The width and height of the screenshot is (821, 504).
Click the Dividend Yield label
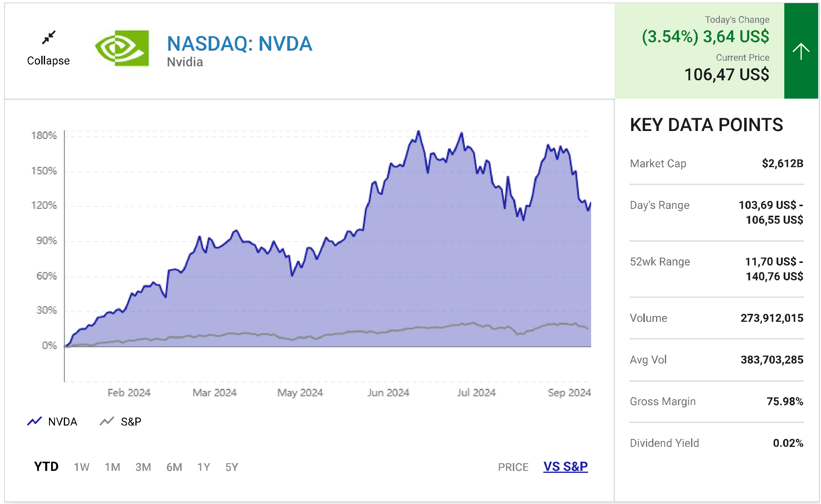click(664, 443)
